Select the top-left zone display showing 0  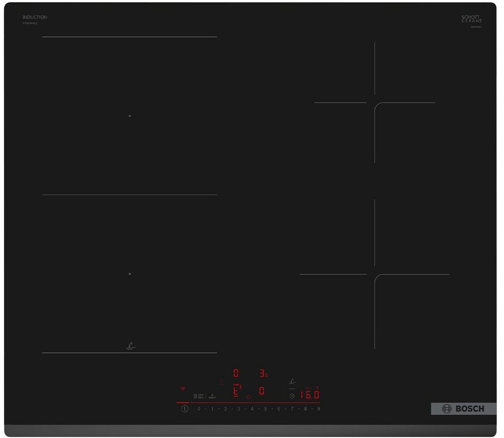click(x=236, y=373)
